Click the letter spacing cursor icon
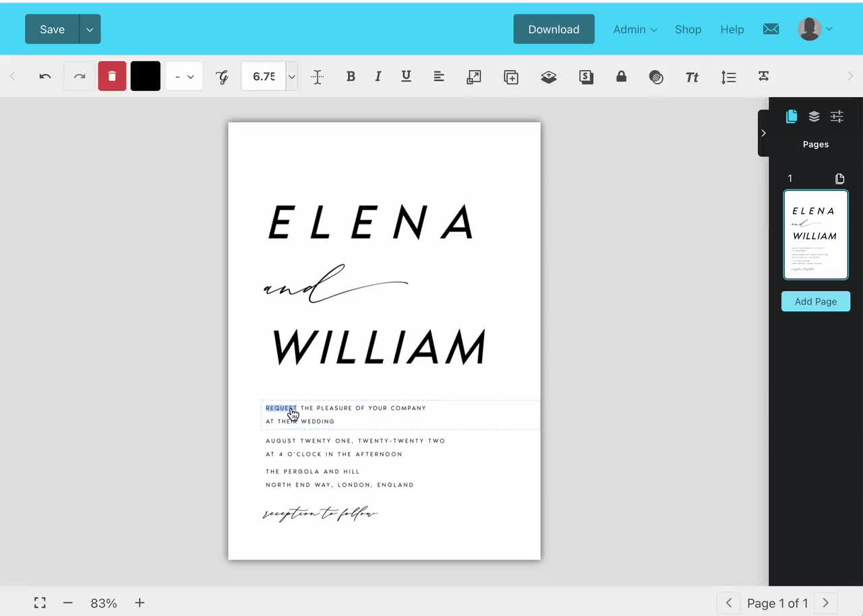Viewport: 863px width, 616px height. point(318,77)
